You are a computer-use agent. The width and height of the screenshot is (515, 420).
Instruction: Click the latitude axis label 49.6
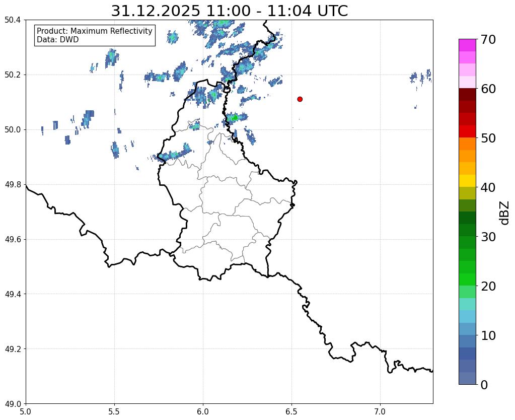click(x=13, y=239)
